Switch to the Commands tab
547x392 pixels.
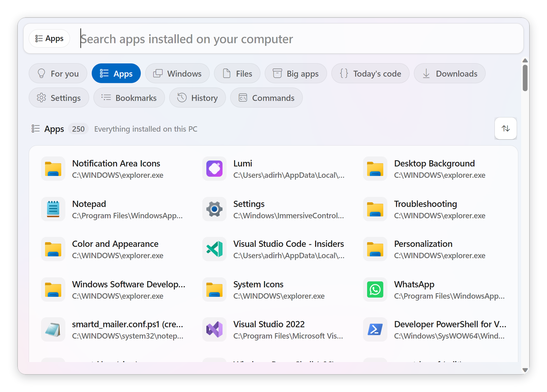[x=266, y=98]
